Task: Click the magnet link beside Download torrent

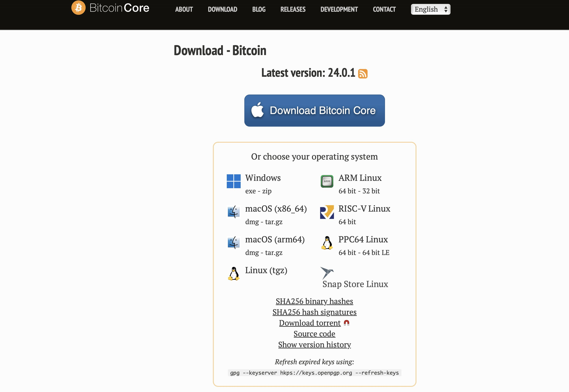Action: [x=347, y=323]
